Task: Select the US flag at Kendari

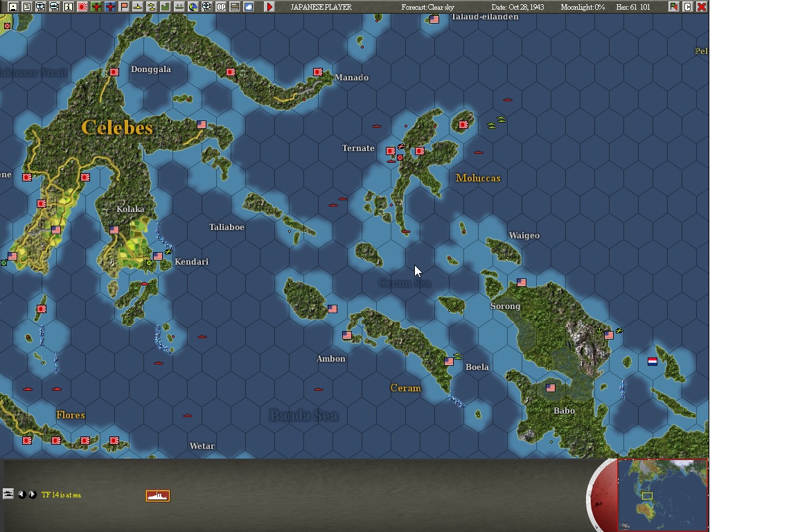Action: coord(158,256)
